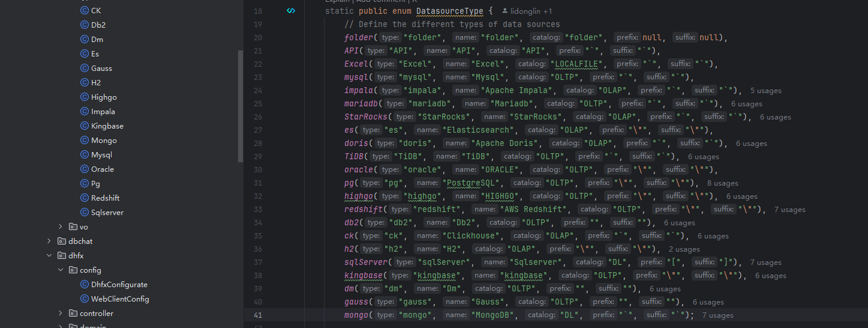Image resolution: width=868 pixels, height=328 pixels.
Task: Expand the dbchat package chevron
Action: 49,241
